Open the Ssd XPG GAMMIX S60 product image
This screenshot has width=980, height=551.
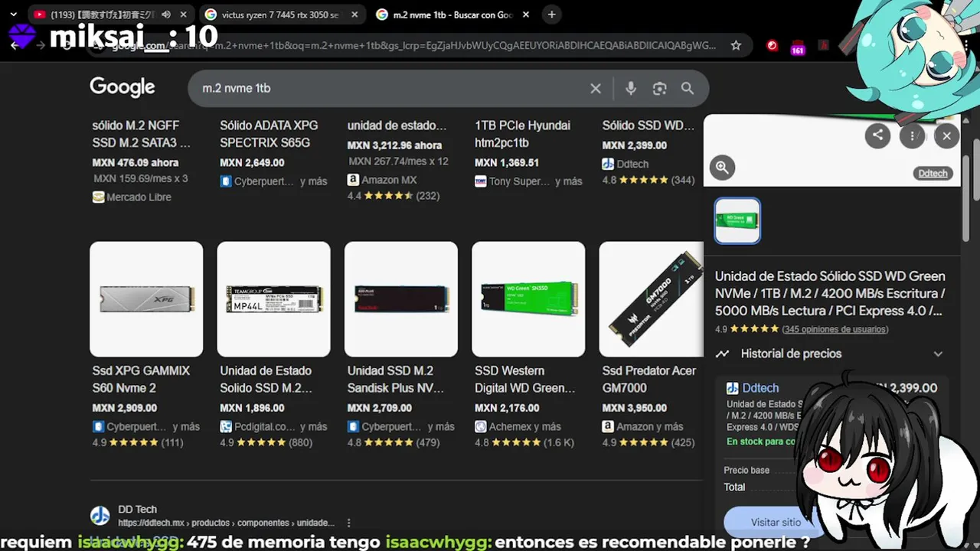point(146,299)
